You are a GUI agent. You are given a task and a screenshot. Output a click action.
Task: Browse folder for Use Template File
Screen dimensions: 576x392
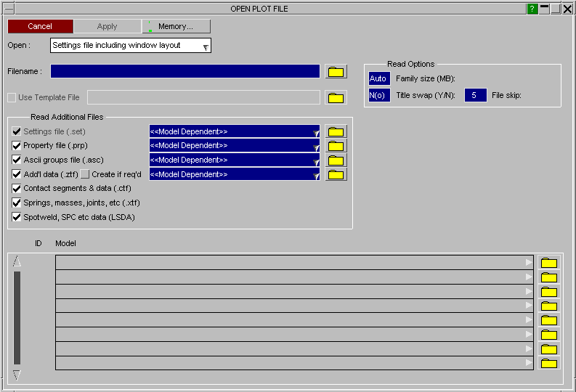[336, 97]
